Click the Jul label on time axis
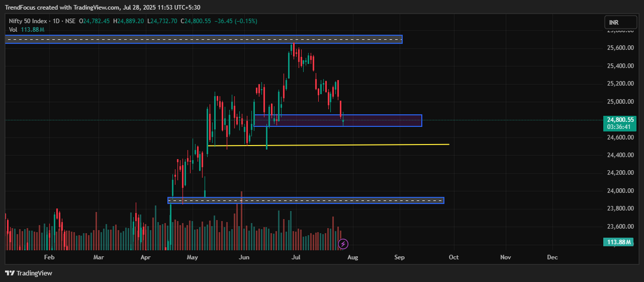Image resolution: width=644 pixels, height=282 pixels. (296, 257)
